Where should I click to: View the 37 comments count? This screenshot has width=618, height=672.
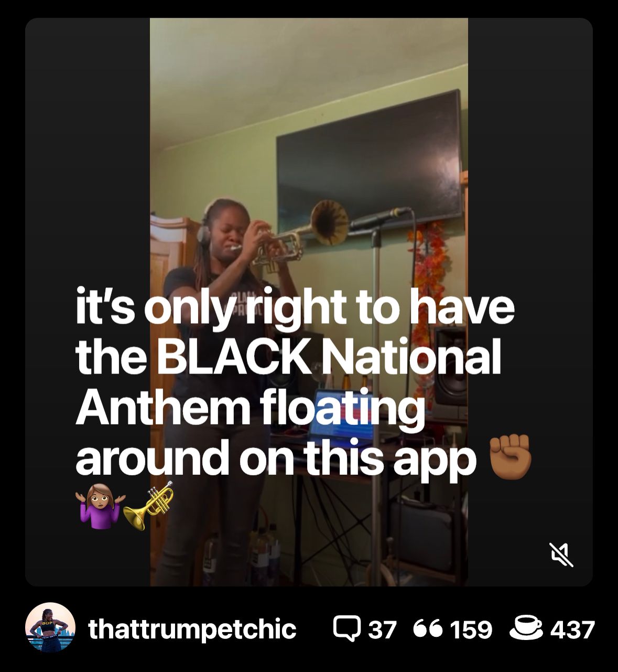[382, 630]
